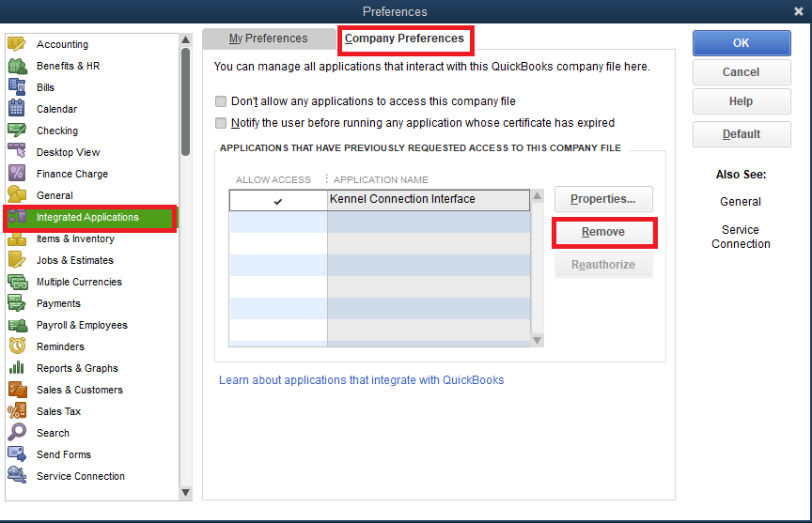The image size is (812, 523).
Task: Follow Also See Service Connection link
Action: coord(741,237)
